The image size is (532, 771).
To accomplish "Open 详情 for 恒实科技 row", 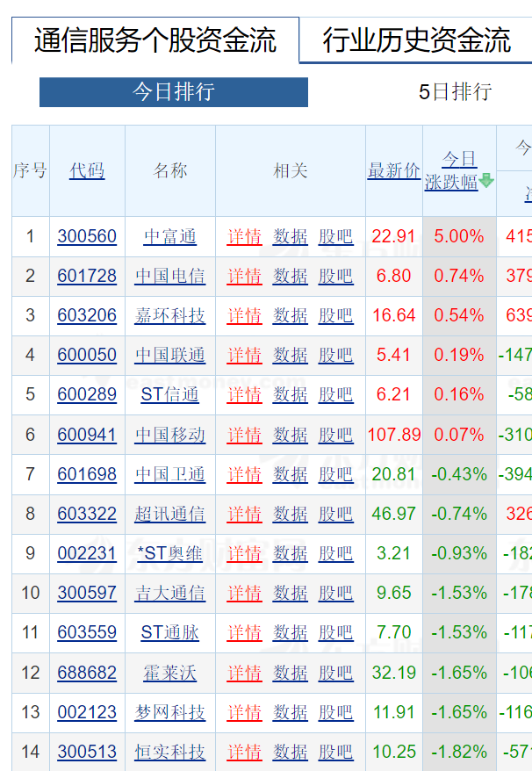I will coord(244,752).
